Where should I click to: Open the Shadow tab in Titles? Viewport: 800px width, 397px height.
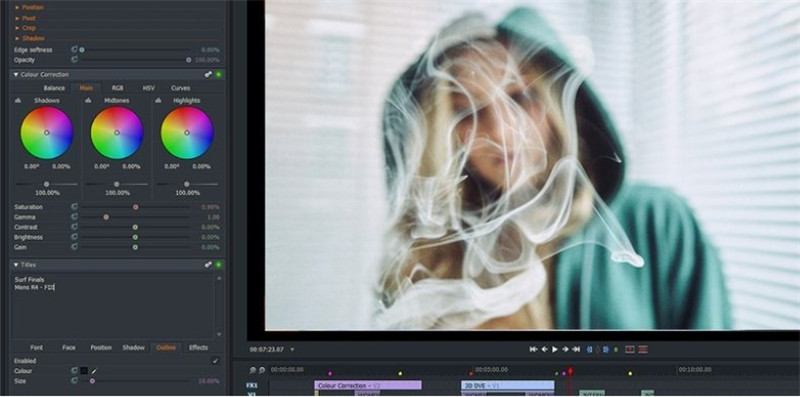[x=134, y=348]
